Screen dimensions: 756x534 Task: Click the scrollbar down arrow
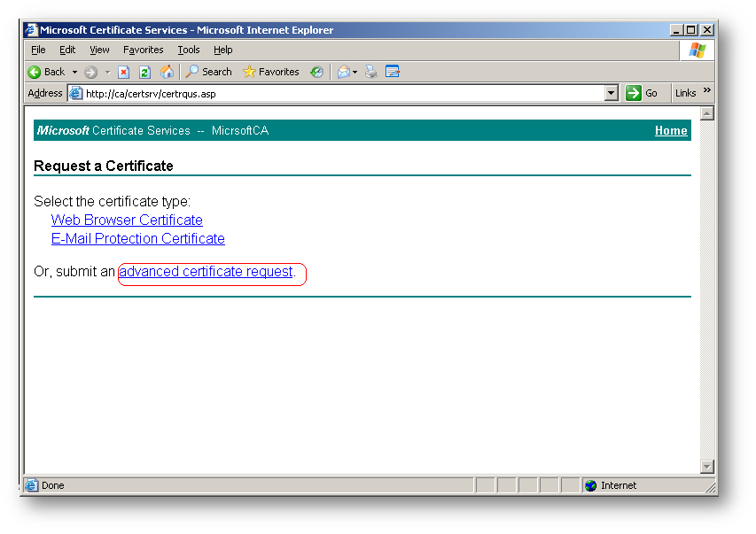tap(707, 467)
